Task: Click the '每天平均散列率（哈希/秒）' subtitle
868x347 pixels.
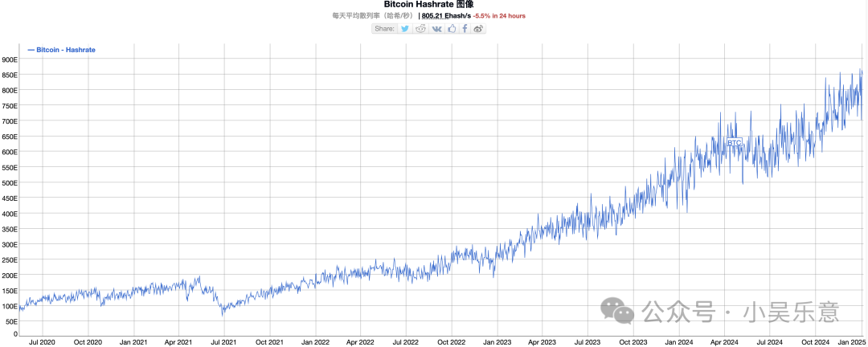Action: pos(371,16)
